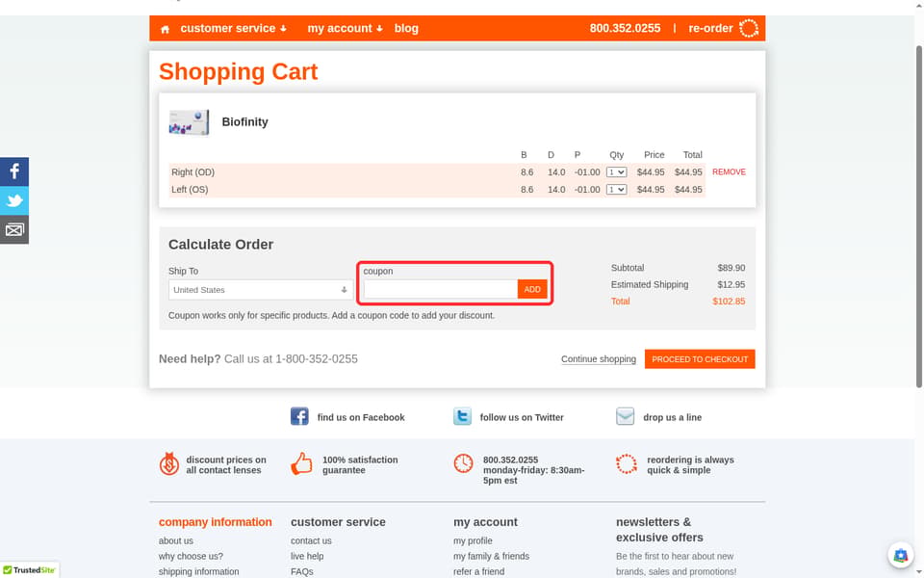
Task: Change quantity for Left (OS) lens
Action: 616,190
